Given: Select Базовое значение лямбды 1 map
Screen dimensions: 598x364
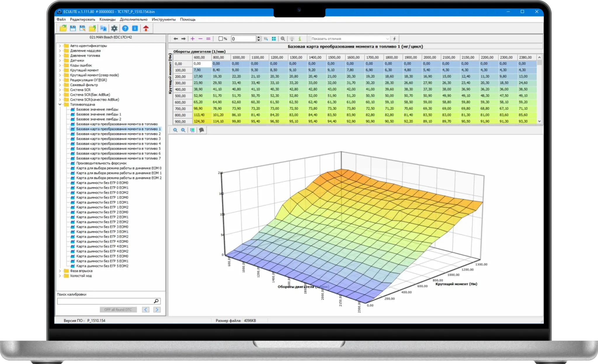Looking at the screenshot, I should (98, 114).
